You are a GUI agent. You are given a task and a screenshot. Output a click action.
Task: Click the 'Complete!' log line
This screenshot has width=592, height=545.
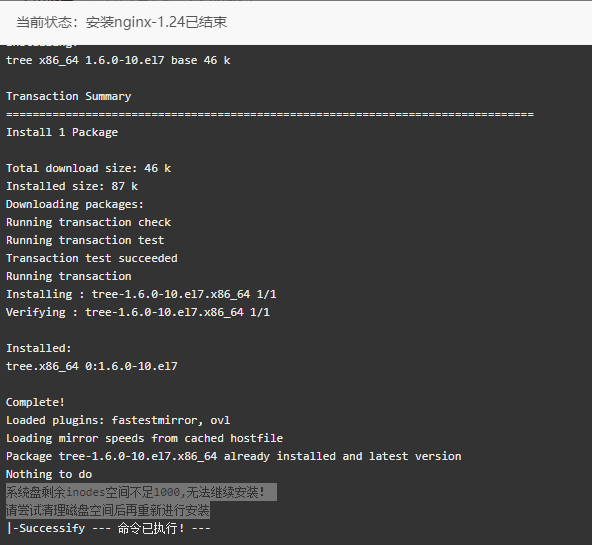35,402
